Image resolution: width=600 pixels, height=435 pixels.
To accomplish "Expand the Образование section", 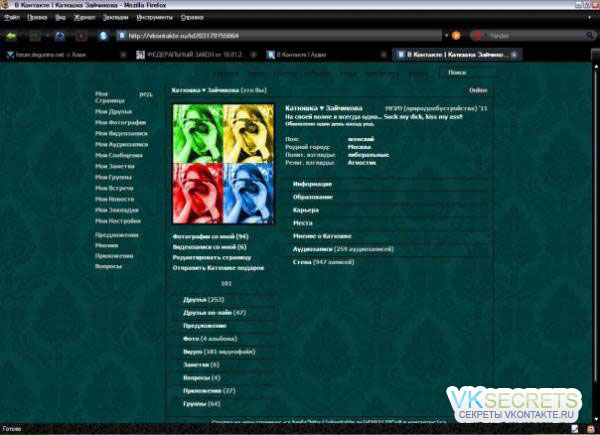I will click(388, 197).
